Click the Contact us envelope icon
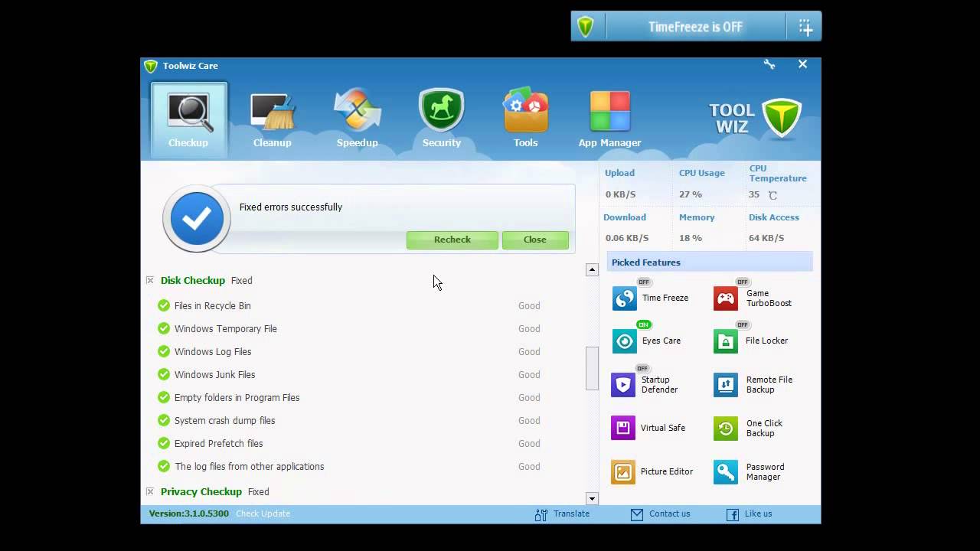Screen dimensions: 980x551 pyautogui.click(x=637, y=515)
